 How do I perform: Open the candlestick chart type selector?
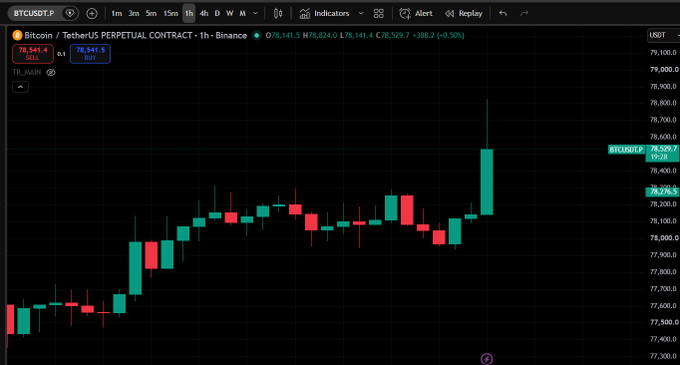pos(278,13)
